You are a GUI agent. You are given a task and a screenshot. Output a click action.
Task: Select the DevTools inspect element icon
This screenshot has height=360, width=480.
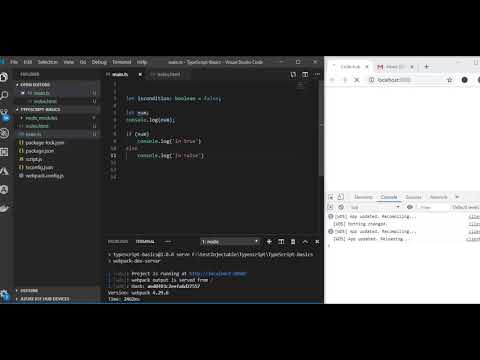point(331,197)
